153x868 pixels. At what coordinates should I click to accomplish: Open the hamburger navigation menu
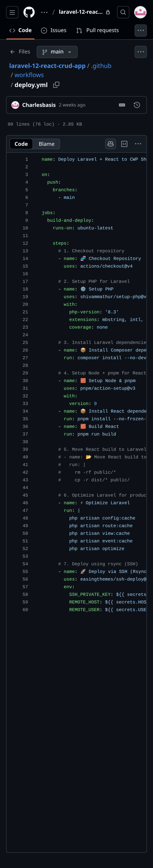(x=12, y=12)
